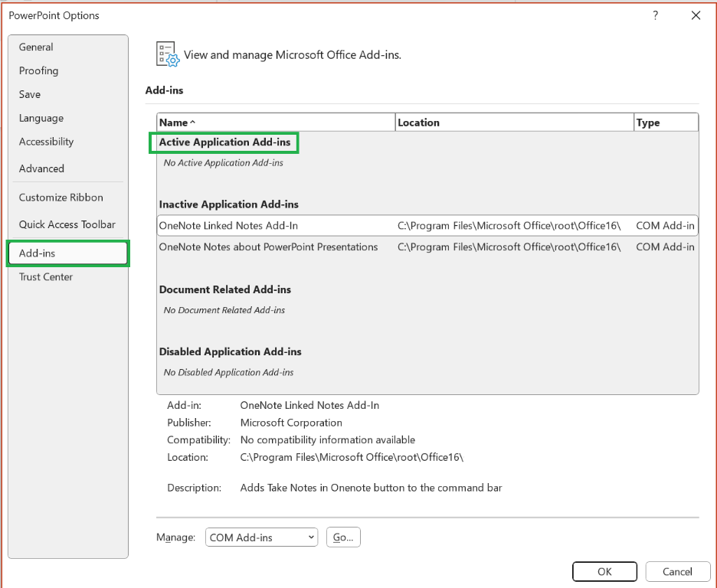The width and height of the screenshot is (717, 588).
Task: Open the Manage COM Add-ins dropdown
Action: point(261,537)
